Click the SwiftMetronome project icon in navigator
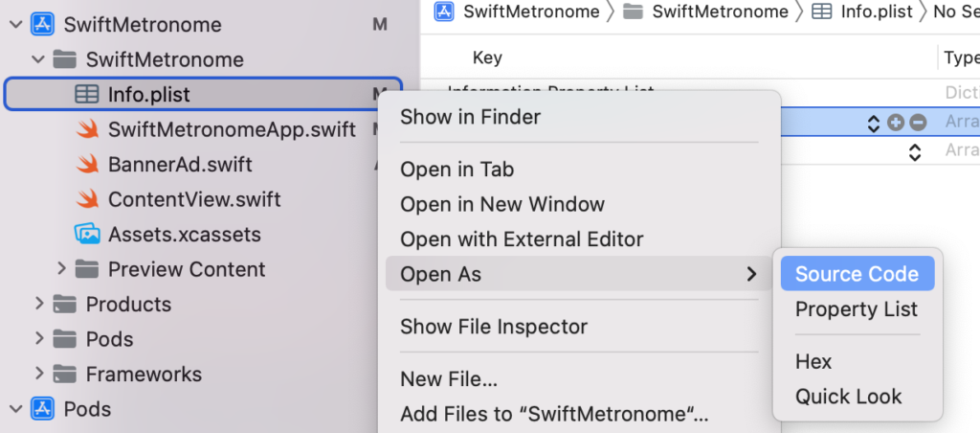Viewport: 980px width, 433px height. coord(42,24)
